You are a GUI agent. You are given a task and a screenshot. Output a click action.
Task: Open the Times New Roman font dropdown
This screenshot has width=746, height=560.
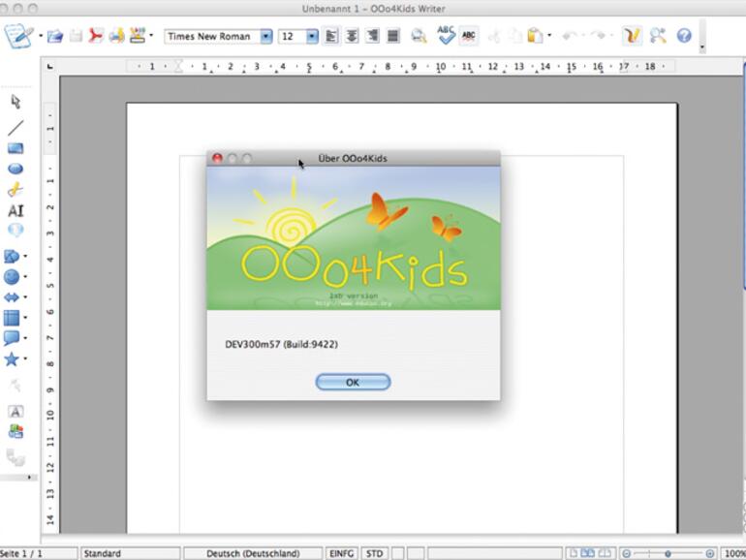[x=266, y=36]
